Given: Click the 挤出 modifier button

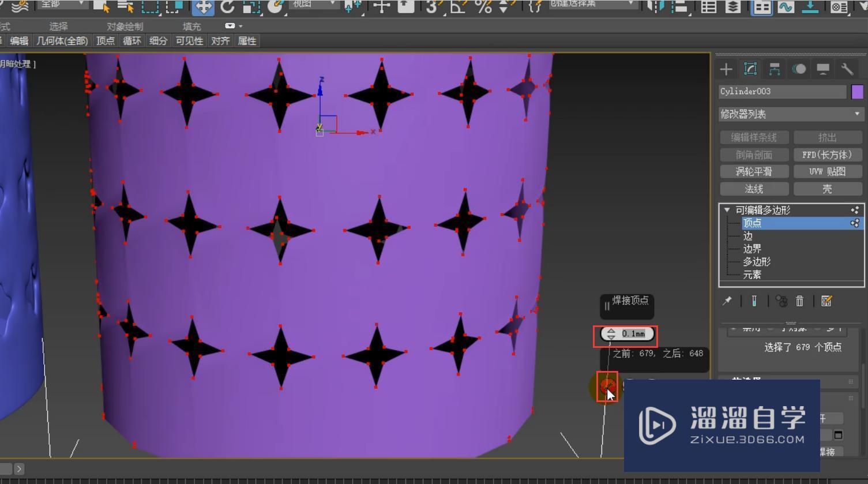Looking at the screenshot, I should pos(827,137).
